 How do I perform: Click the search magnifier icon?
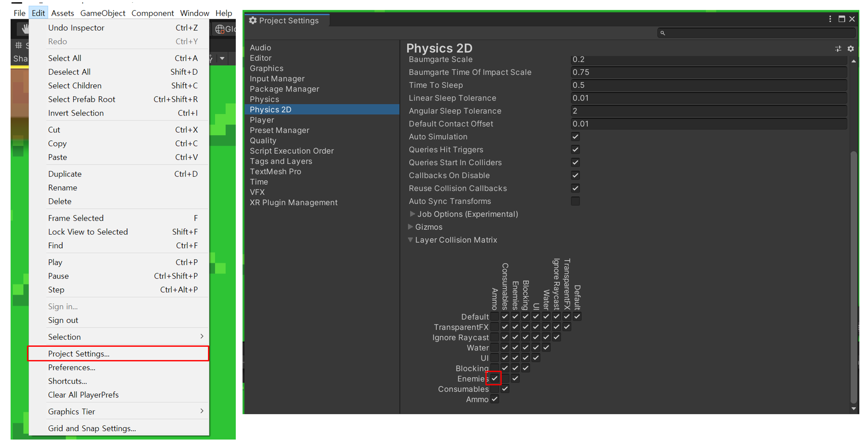pos(662,33)
